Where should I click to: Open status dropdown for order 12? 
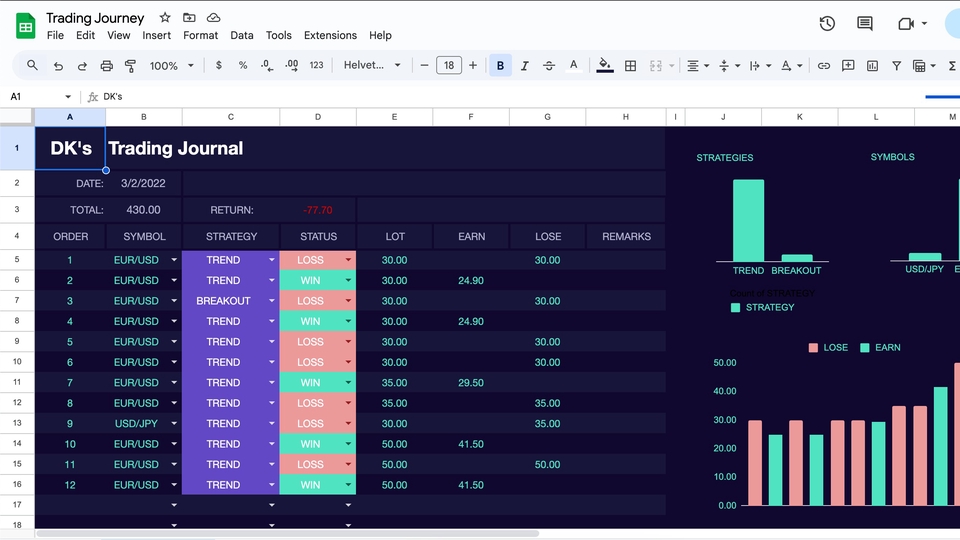point(348,485)
